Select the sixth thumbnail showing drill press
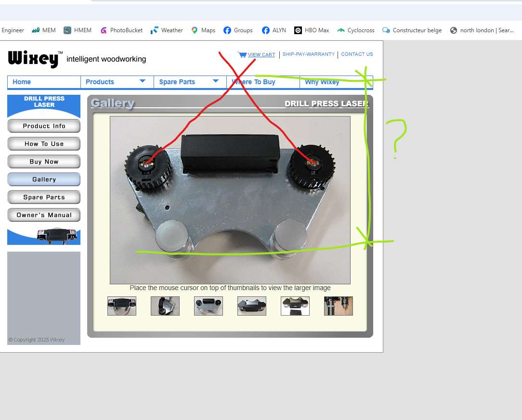522x420 pixels. point(338,306)
